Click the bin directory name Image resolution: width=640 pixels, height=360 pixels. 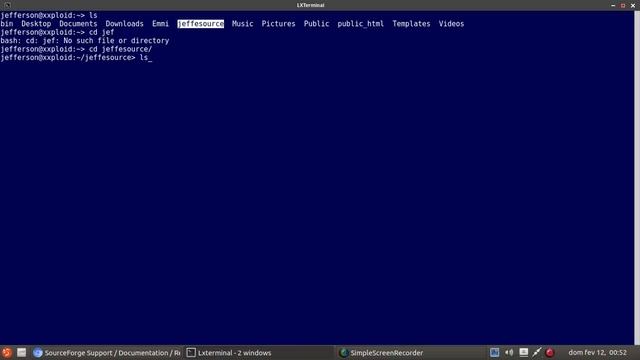click(7, 24)
